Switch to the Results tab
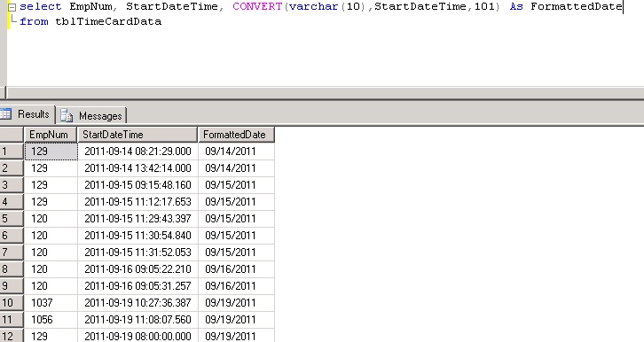This screenshot has height=342, width=644. click(27, 114)
